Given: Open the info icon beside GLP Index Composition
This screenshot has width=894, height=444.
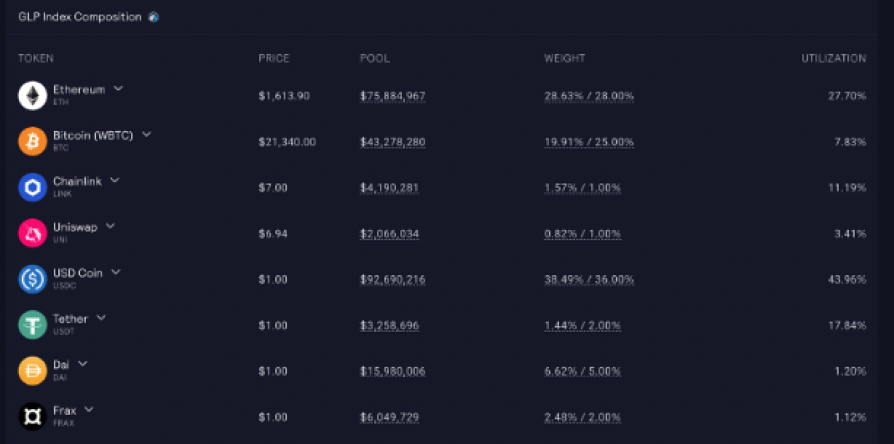Looking at the screenshot, I should click(153, 17).
